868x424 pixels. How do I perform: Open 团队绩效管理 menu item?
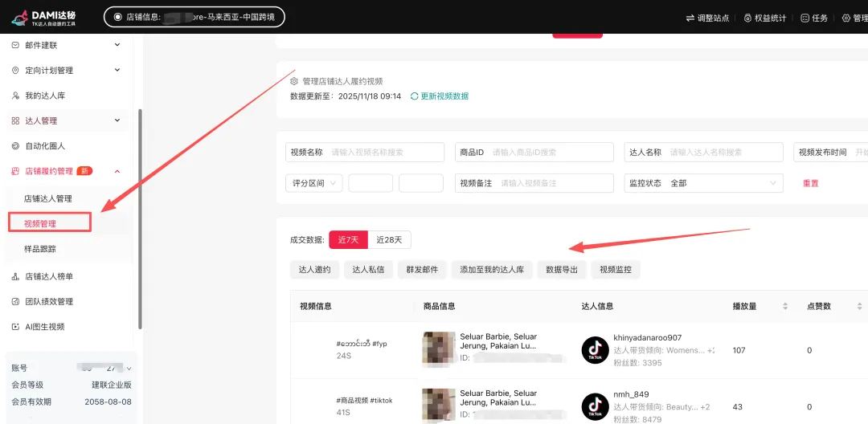49,302
